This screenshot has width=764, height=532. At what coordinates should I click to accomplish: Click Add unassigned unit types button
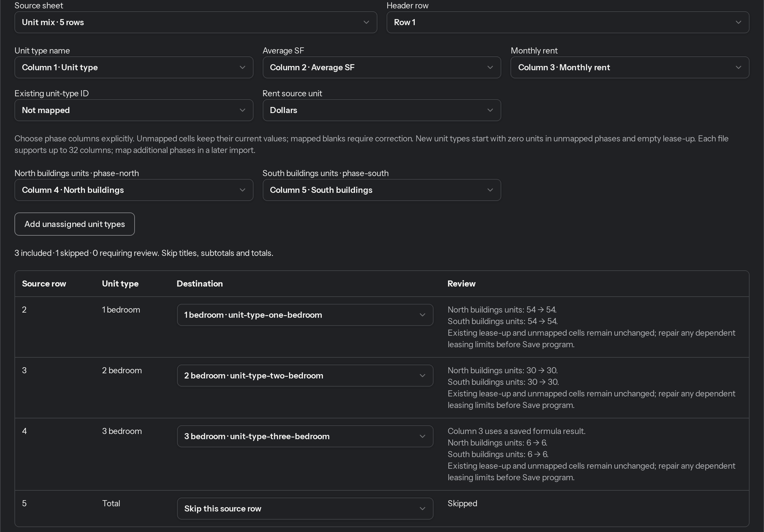75,224
